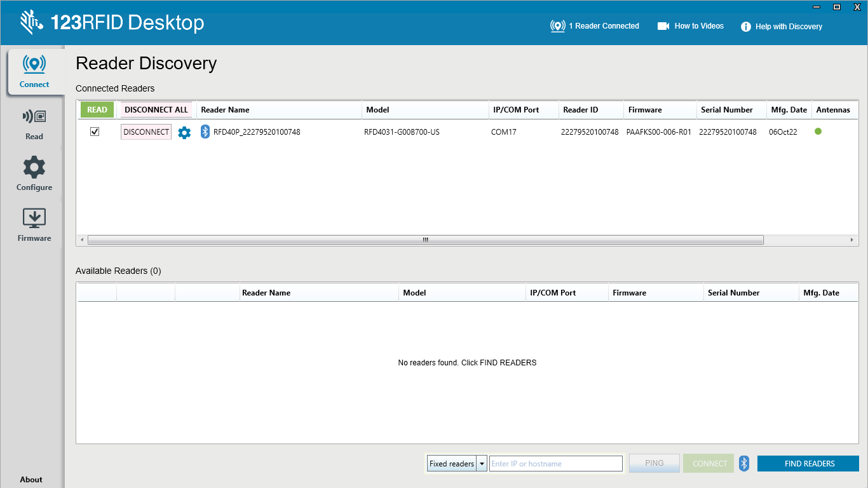
Task: Disconnect the RFD40P reader
Action: [x=146, y=132]
